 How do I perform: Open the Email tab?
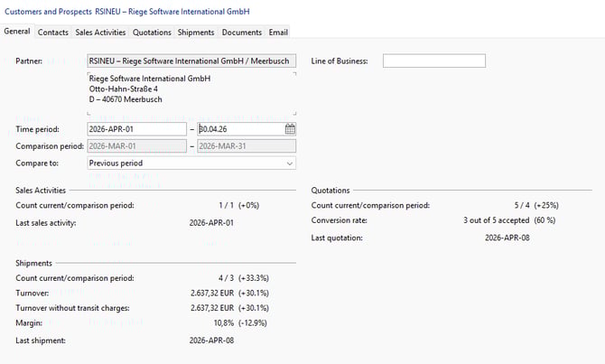278,33
